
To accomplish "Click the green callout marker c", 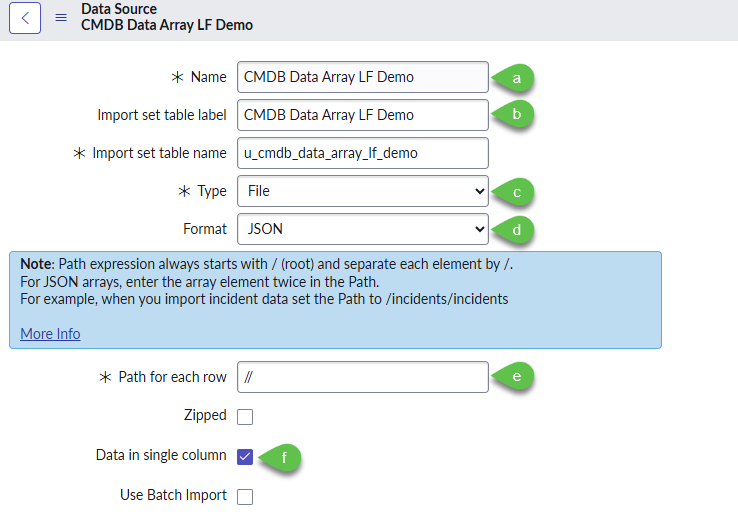I will (516, 191).
